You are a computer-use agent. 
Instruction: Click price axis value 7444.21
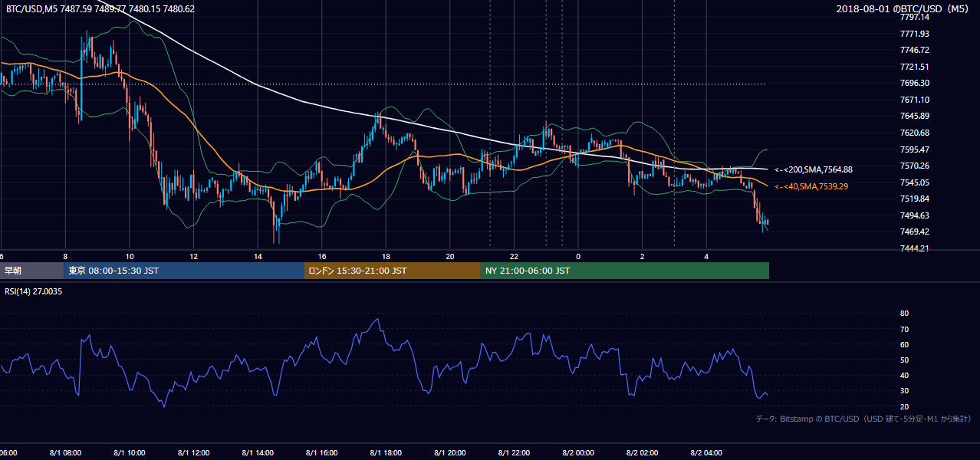[915, 248]
